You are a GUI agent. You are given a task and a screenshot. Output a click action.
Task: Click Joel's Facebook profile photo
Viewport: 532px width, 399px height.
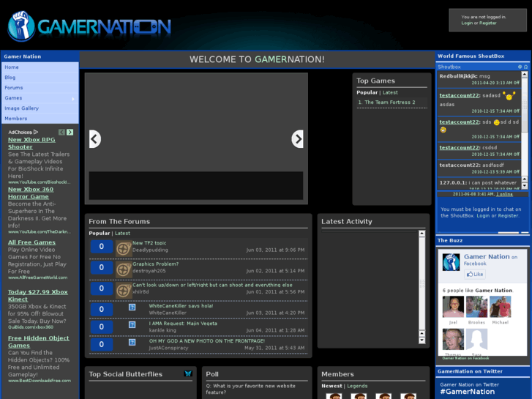pos(452,307)
